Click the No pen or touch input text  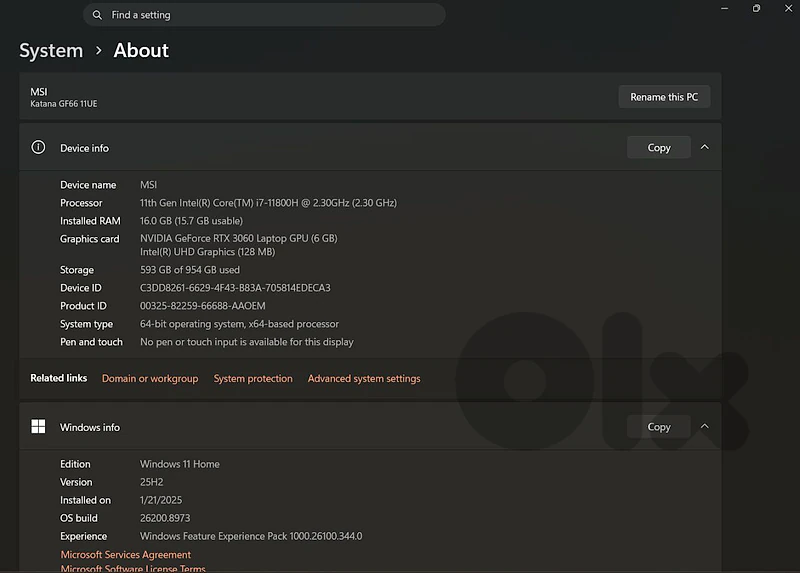click(246, 342)
